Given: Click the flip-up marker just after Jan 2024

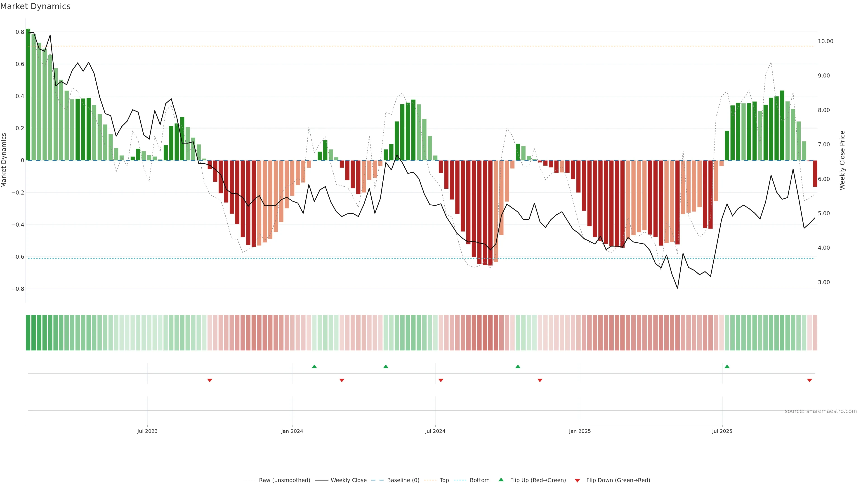Looking at the screenshot, I should pyautogui.click(x=314, y=366).
